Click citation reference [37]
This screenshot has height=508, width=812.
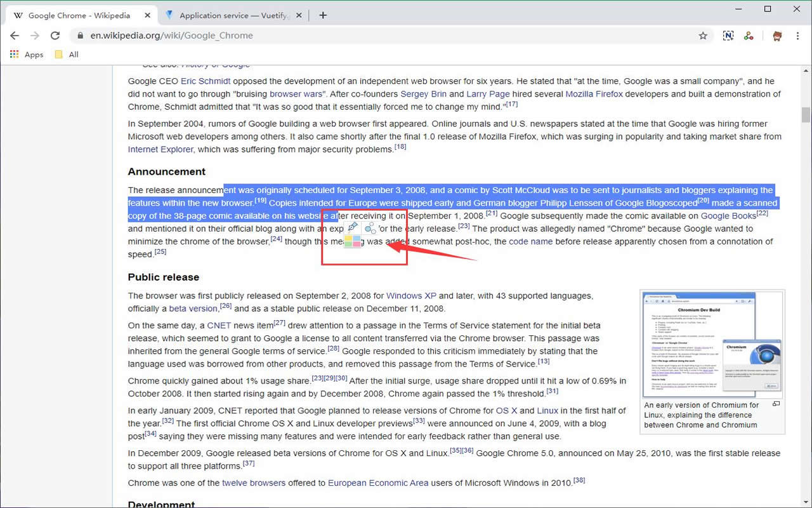click(249, 464)
